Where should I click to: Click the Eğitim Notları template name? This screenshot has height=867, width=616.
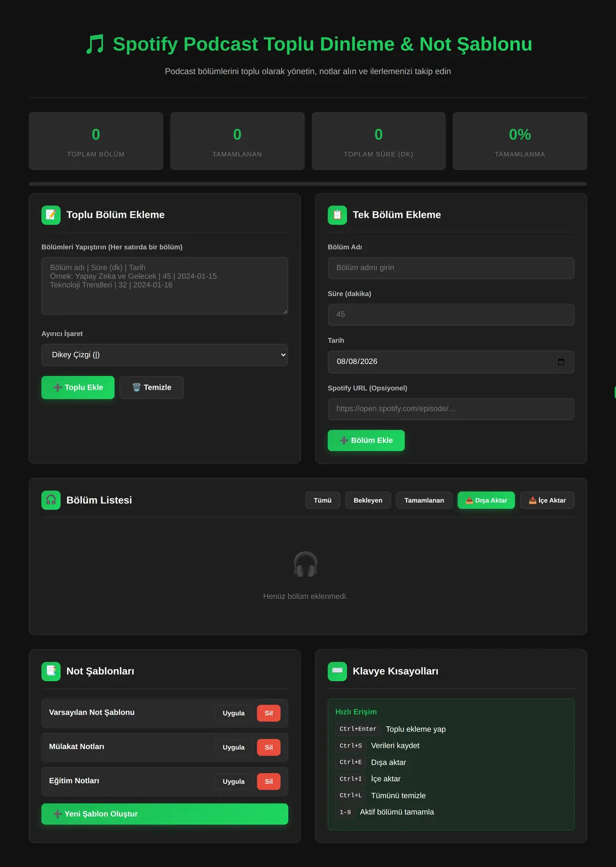click(74, 781)
